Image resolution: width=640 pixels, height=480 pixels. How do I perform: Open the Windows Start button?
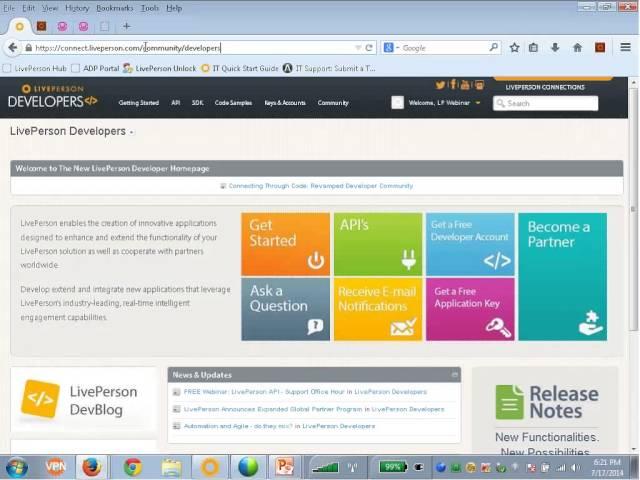pos(16,467)
